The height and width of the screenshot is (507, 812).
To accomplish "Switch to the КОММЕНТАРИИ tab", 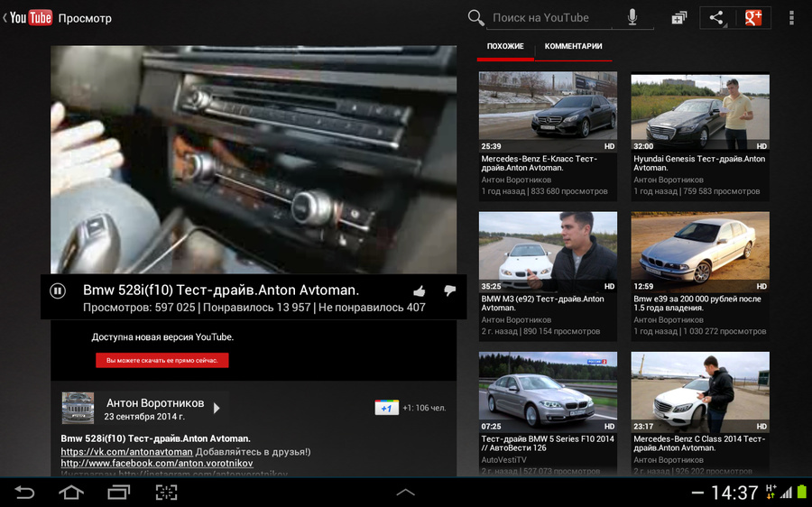I will pyautogui.click(x=573, y=47).
